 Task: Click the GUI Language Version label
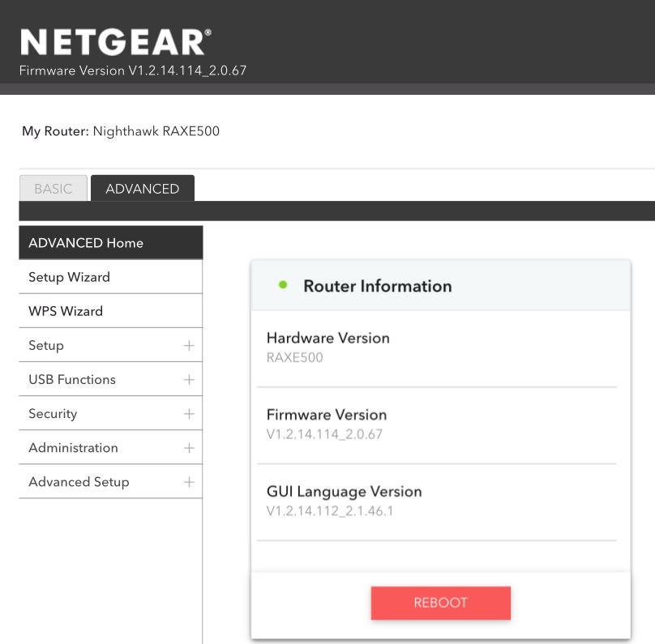click(x=345, y=491)
